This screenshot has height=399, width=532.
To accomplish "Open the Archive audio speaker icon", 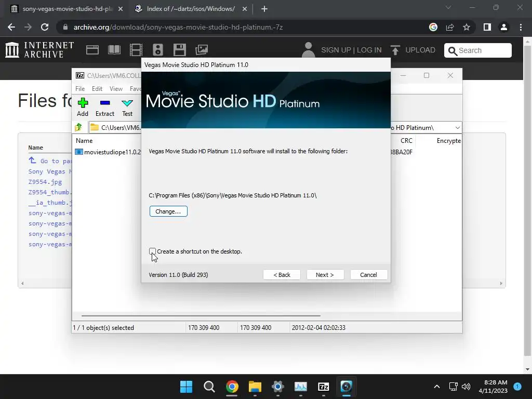I will click(158, 50).
